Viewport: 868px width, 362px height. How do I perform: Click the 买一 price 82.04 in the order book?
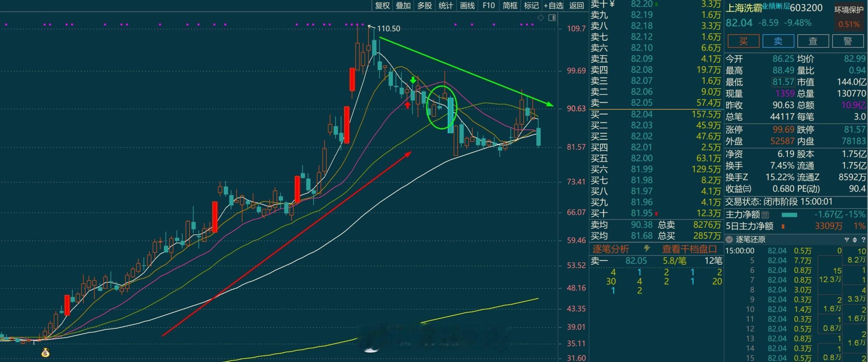(642, 114)
